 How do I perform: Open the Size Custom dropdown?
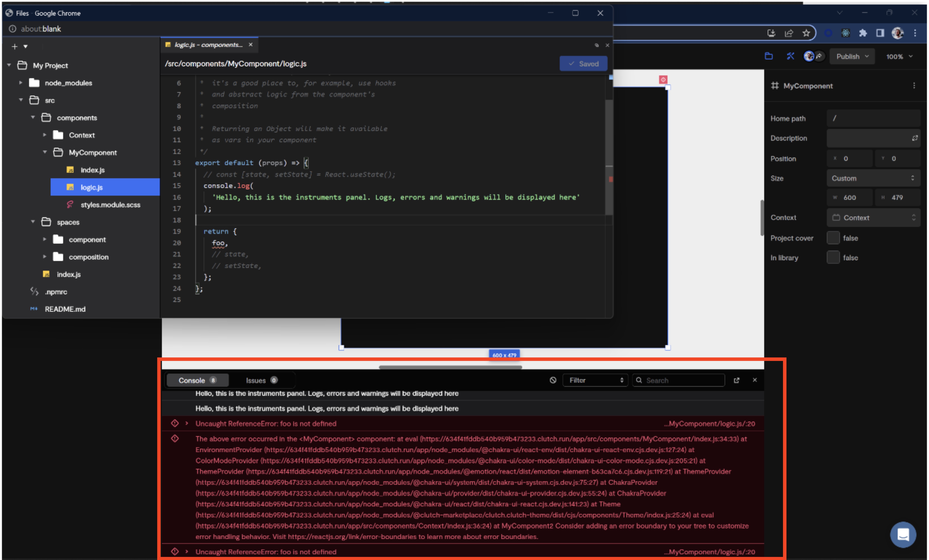(x=873, y=178)
